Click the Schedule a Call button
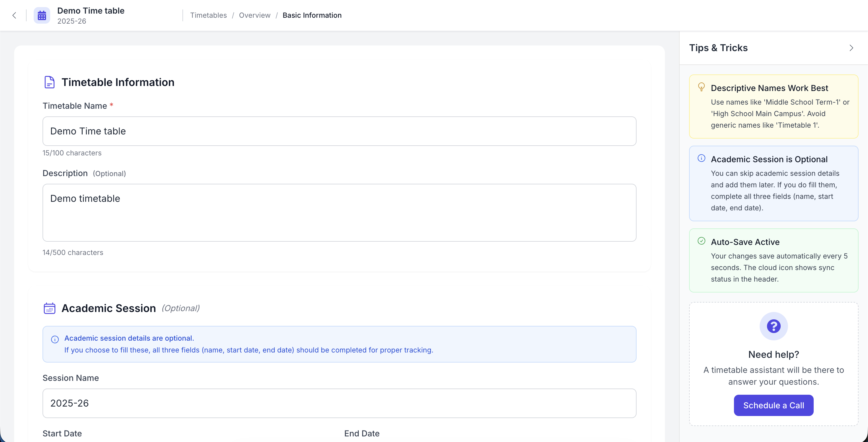The height and width of the screenshot is (442, 868). click(x=773, y=405)
